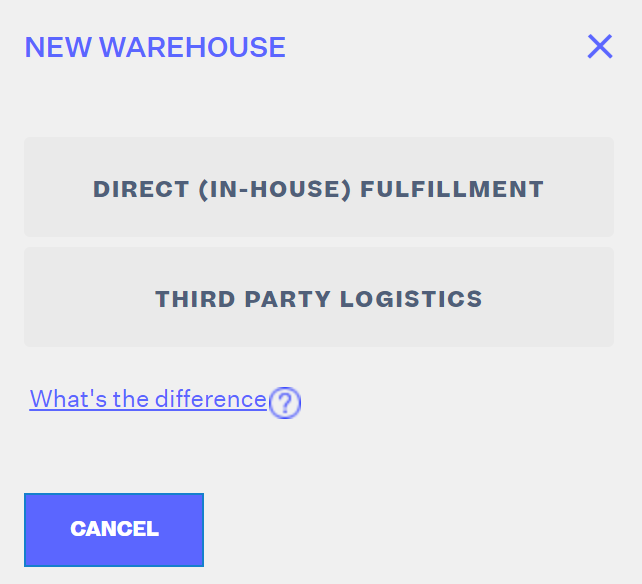The height and width of the screenshot is (584, 642).
Task: Abort warehouse setup with Cancel
Action: (114, 530)
